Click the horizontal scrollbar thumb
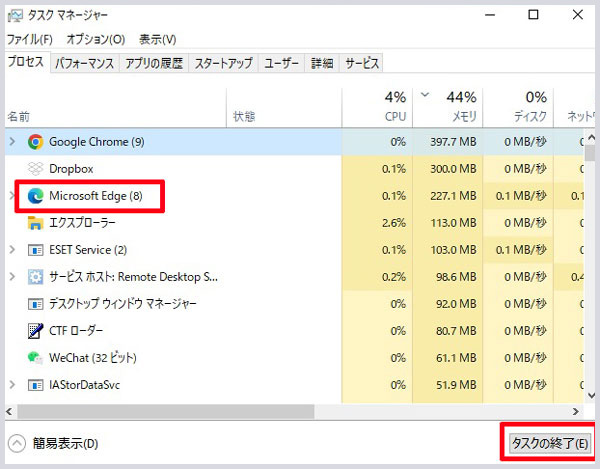The image size is (600, 469). [x=166, y=412]
